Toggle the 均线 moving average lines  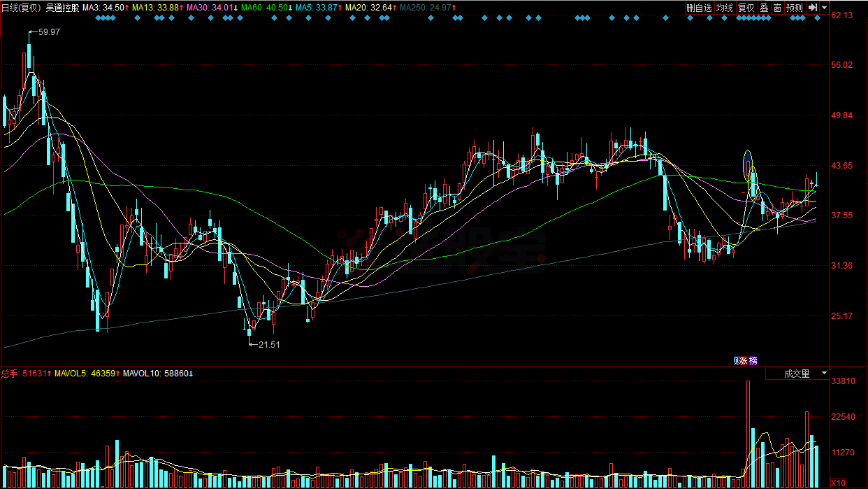point(724,8)
